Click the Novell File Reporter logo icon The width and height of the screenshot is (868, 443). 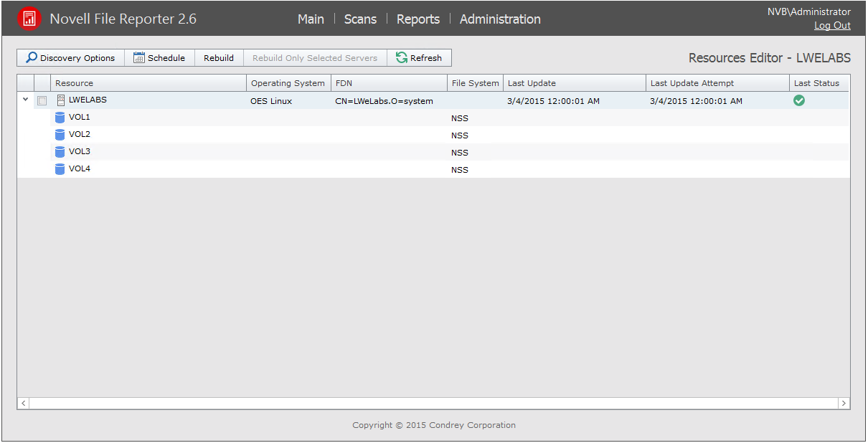29,19
